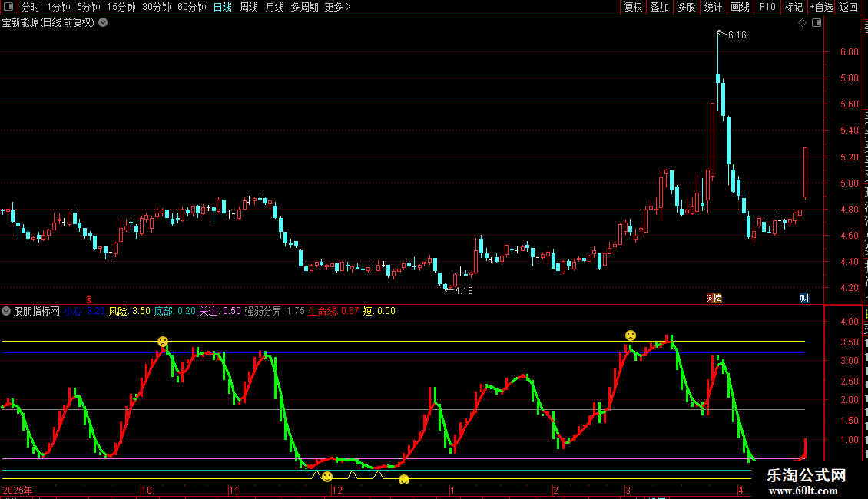Open the 多周期 multi-period view
Image resolution: width=868 pixels, height=499 pixels.
[x=304, y=7]
